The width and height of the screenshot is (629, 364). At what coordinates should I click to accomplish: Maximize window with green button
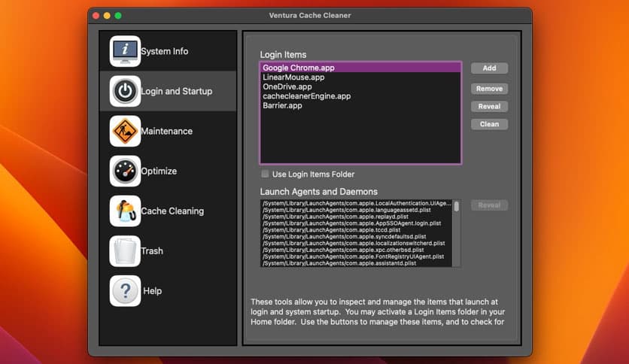pyautogui.click(x=118, y=16)
